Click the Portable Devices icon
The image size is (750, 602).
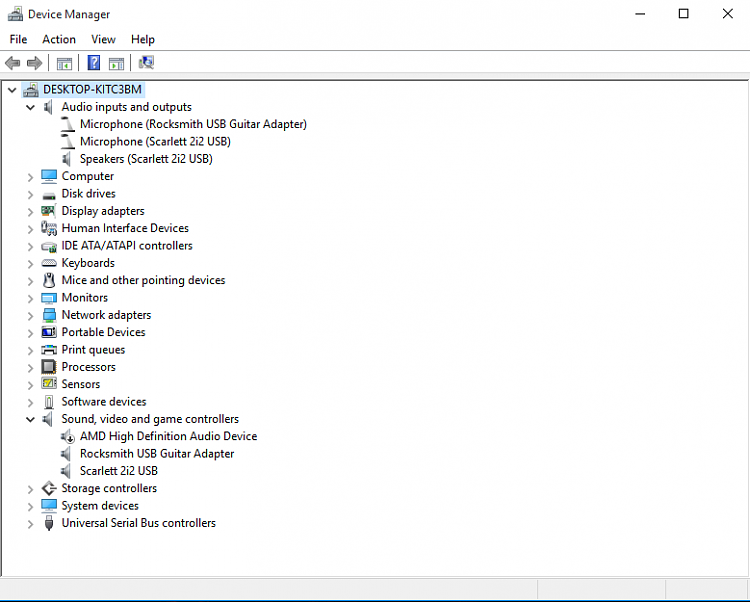coord(49,332)
